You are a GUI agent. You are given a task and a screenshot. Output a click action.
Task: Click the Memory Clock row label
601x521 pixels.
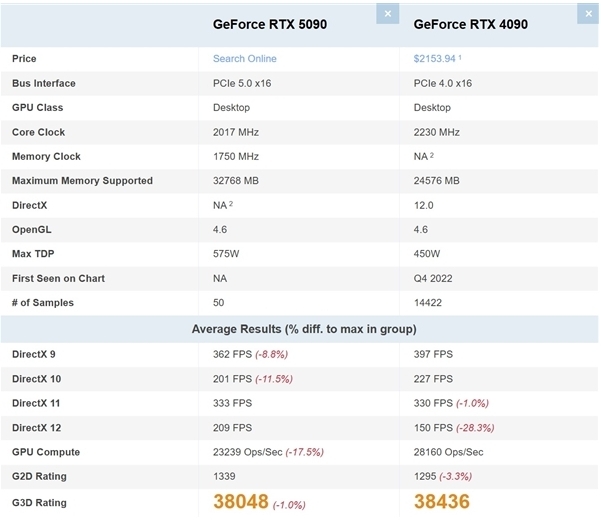[46, 156]
